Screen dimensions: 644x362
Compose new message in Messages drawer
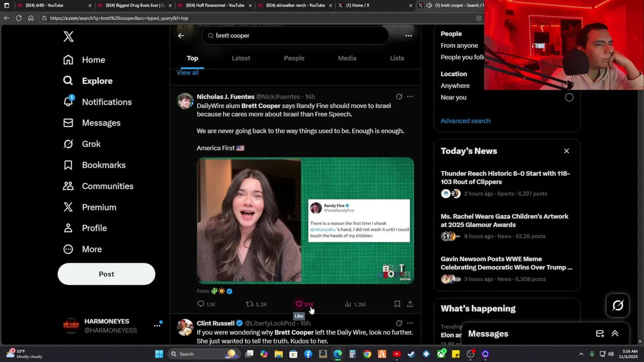click(600, 334)
